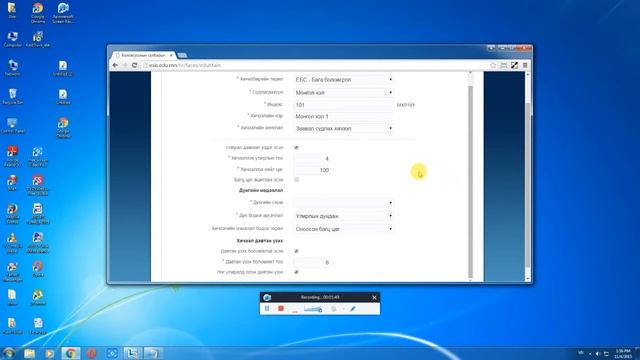Open Network desktop icon

pos(12,68)
